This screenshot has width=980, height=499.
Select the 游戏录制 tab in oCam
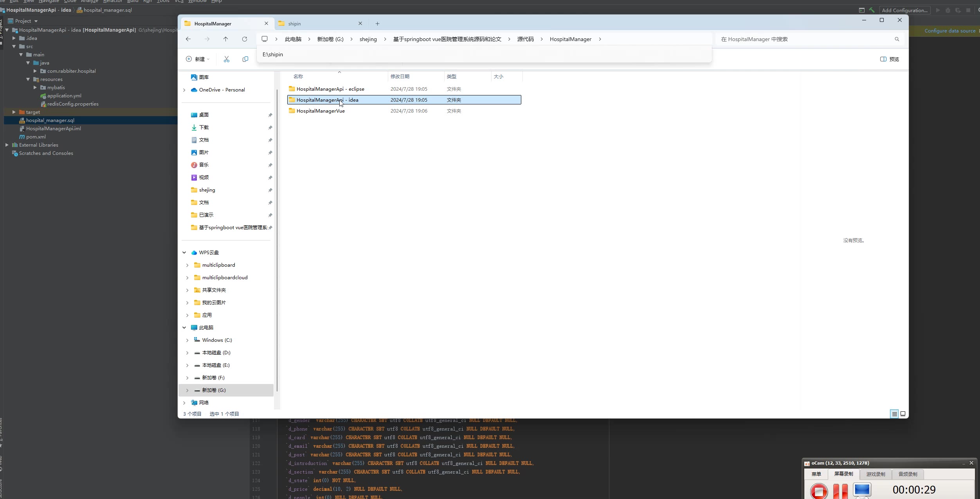pyautogui.click(x=876, y=474)
